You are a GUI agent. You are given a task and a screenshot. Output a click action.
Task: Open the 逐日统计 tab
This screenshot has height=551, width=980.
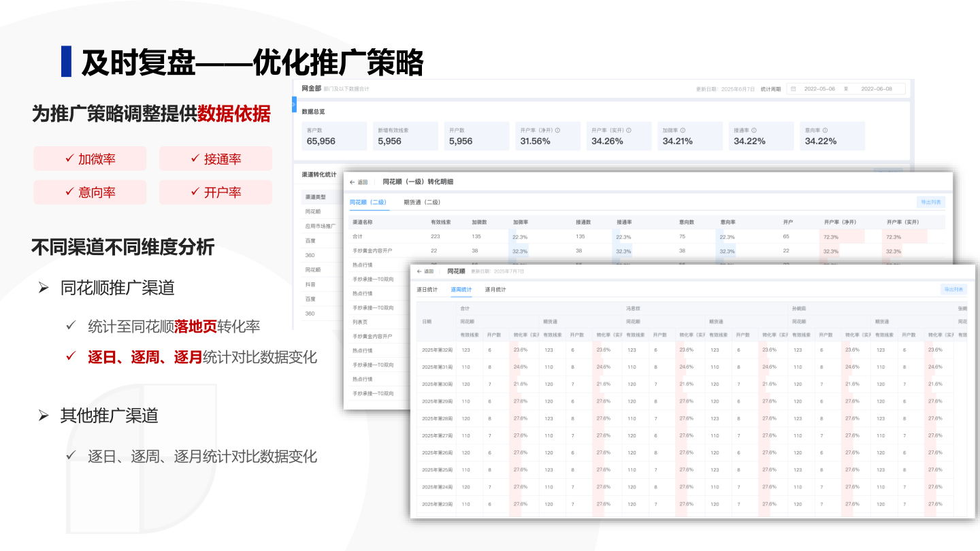427,290
